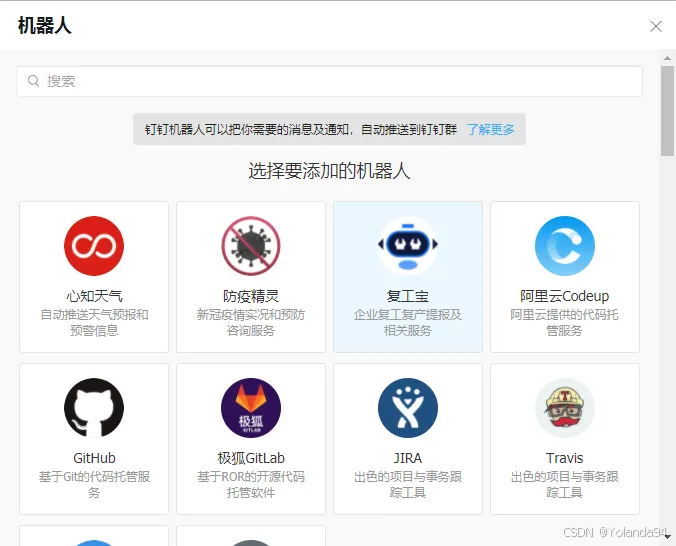Viewport: 676px width, 546px height.
Task: Click the scrollbar up arrow
Action: 667,58
